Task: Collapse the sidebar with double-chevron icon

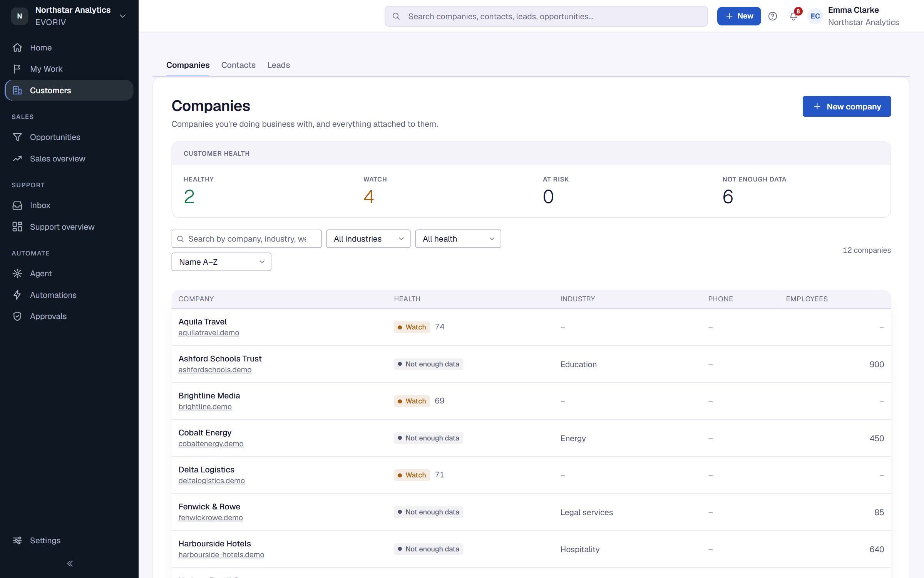Action: coord(70,563)
